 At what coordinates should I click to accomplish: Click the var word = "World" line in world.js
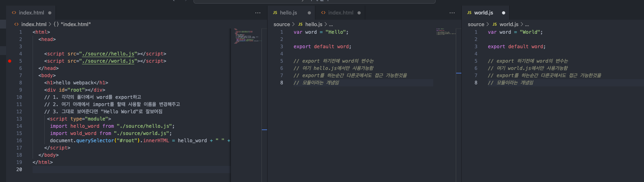tap(515, 32)
